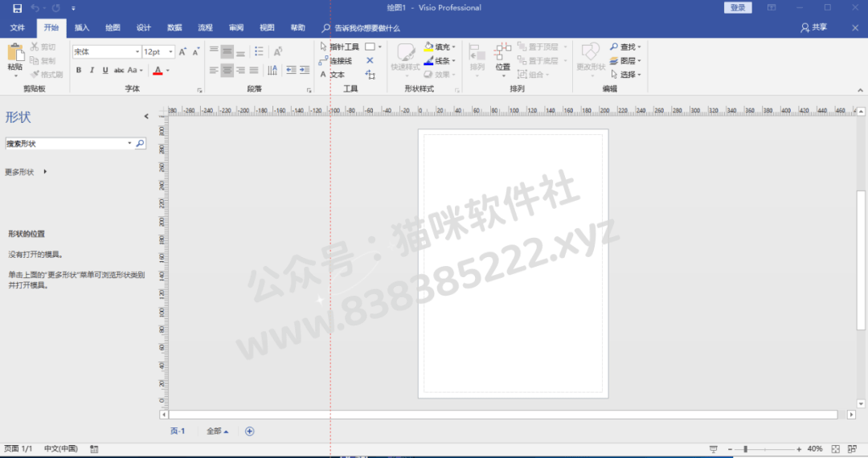The width and height of the screenshot is (868, 458).
Task: Toggle middle vertical text alignment
Action: pos(227,52)
